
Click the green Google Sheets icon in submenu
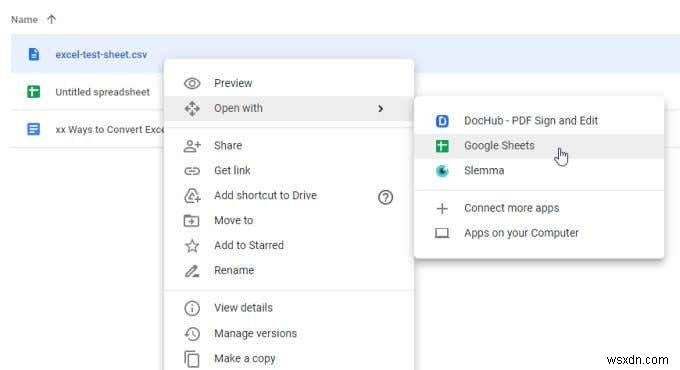(x=442, y=146)
